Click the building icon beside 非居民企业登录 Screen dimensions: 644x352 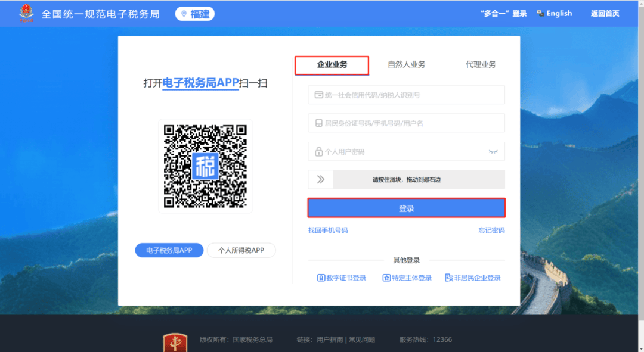[449, 278]
